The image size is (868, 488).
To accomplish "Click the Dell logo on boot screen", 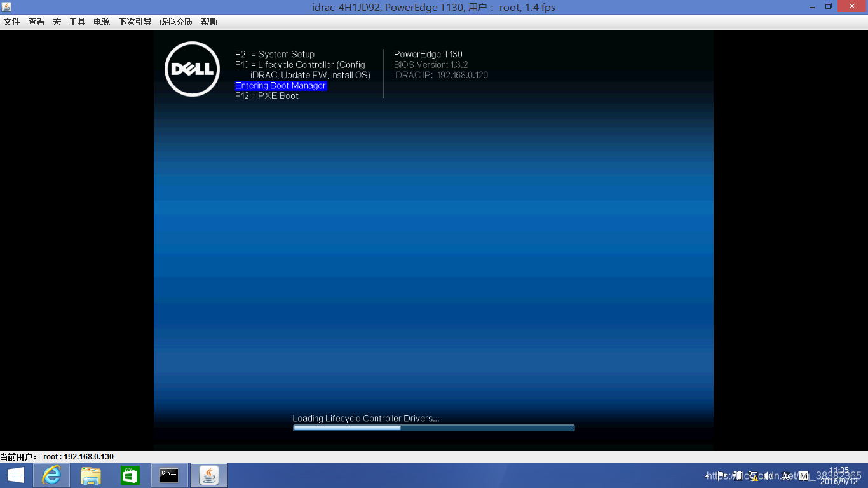I will click(x=192, y=69).
